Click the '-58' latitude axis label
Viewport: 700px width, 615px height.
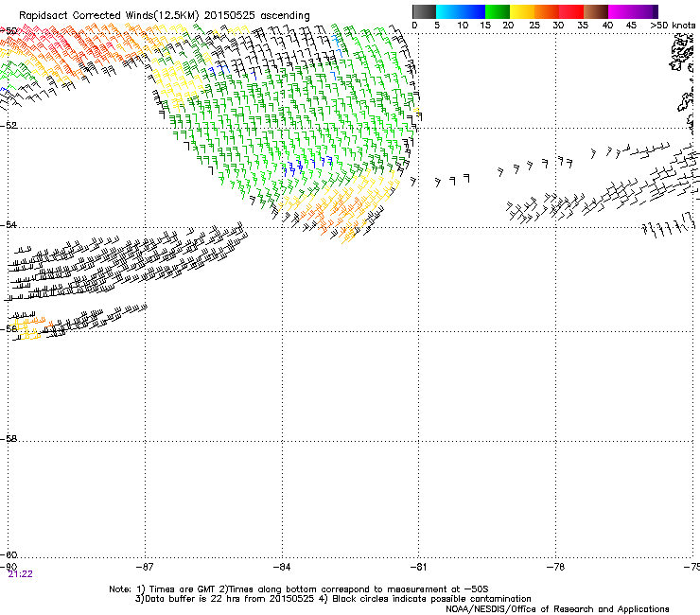click(9, 439)
